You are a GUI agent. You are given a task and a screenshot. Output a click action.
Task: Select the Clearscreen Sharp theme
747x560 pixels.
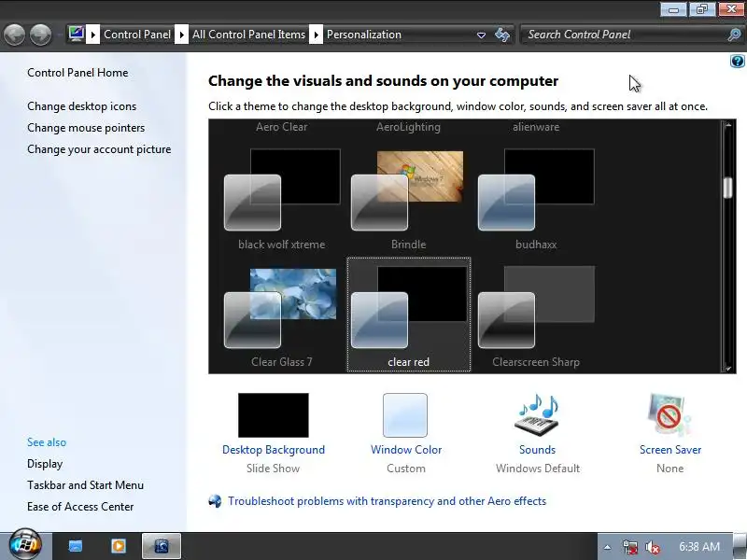click(x=536, y=316)
